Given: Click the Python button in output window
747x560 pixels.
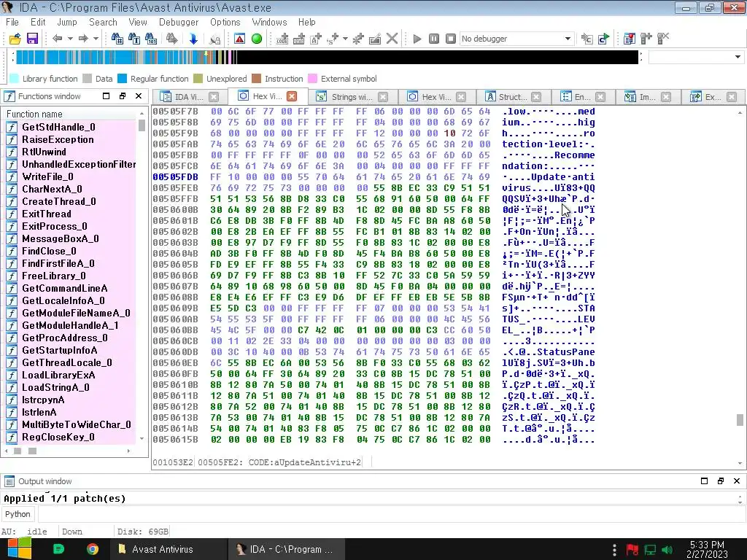Looking at the screenshot, I should click(x=18, y=514).
